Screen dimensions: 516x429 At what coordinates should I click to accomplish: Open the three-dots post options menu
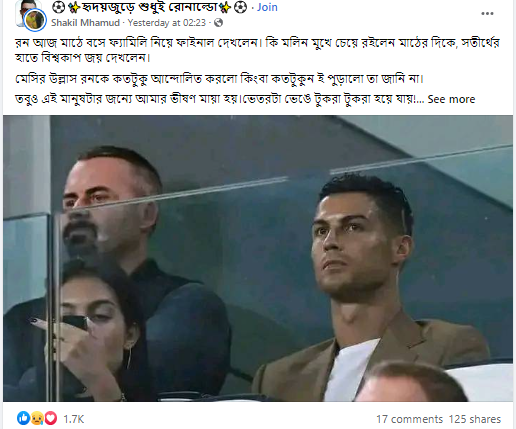coord(487,14)
